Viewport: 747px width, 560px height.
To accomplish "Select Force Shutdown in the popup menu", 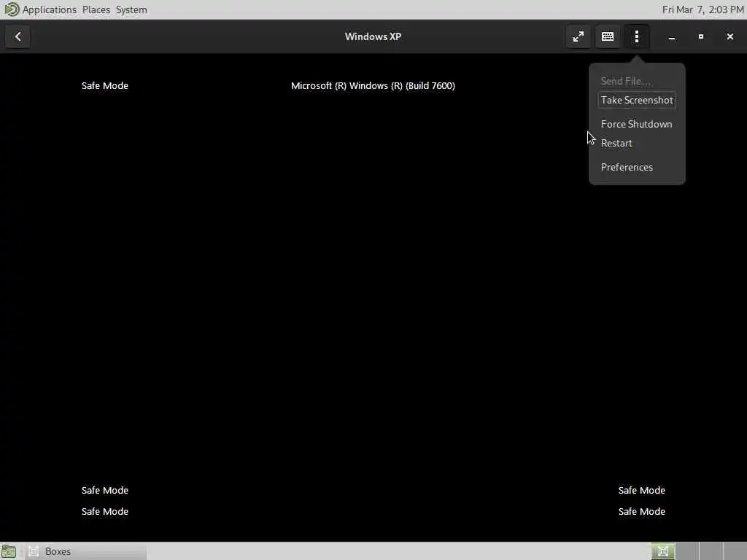I will click(x=636, y=124).
